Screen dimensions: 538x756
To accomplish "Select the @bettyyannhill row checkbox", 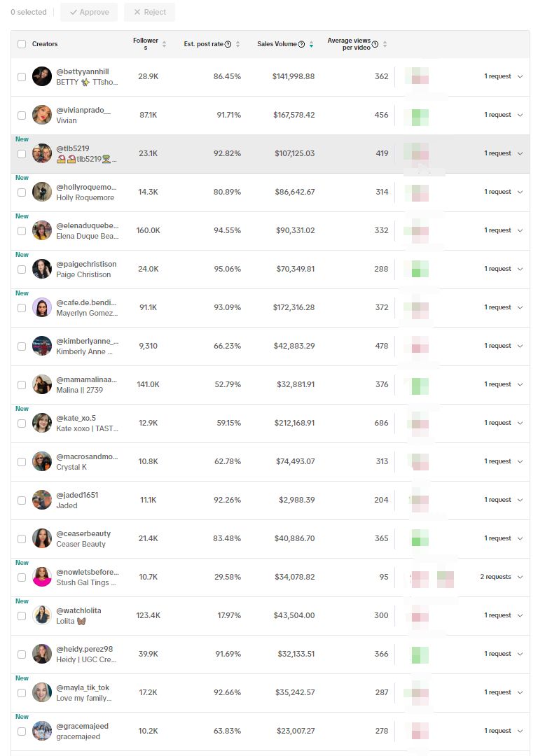I will pos(22,77).
